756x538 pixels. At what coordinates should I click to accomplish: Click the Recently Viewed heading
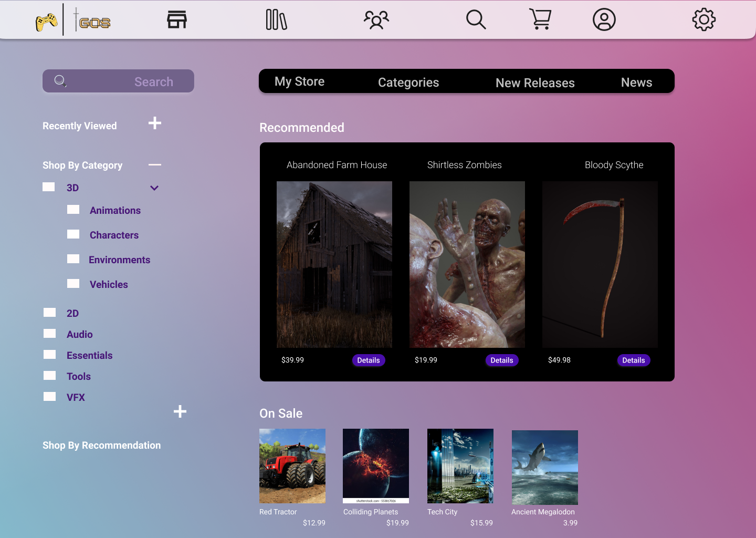(x=80, y=126)
